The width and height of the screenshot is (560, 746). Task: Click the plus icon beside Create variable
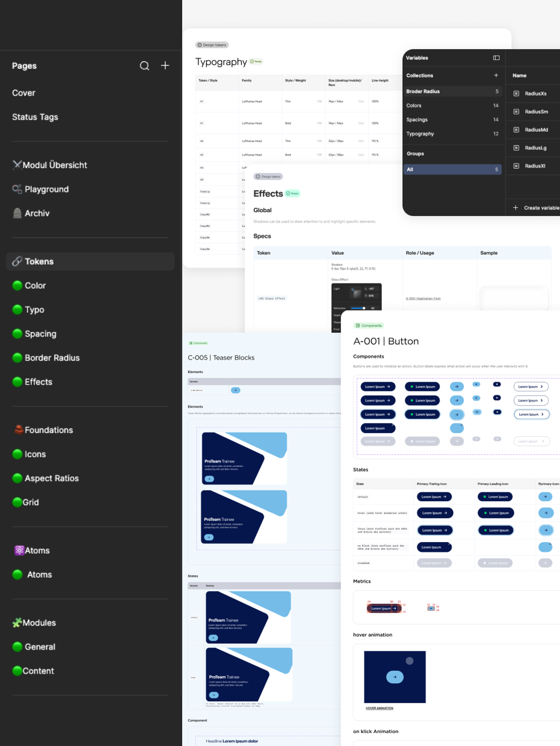(x=516, y=208)
